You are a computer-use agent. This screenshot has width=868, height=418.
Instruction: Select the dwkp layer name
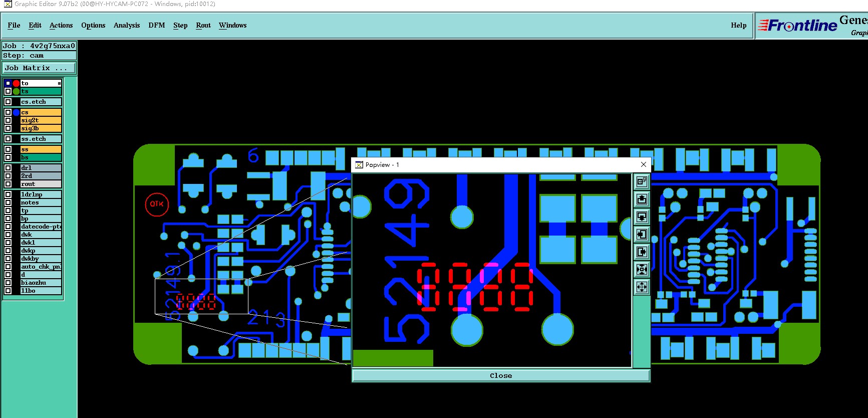(41, 251)
